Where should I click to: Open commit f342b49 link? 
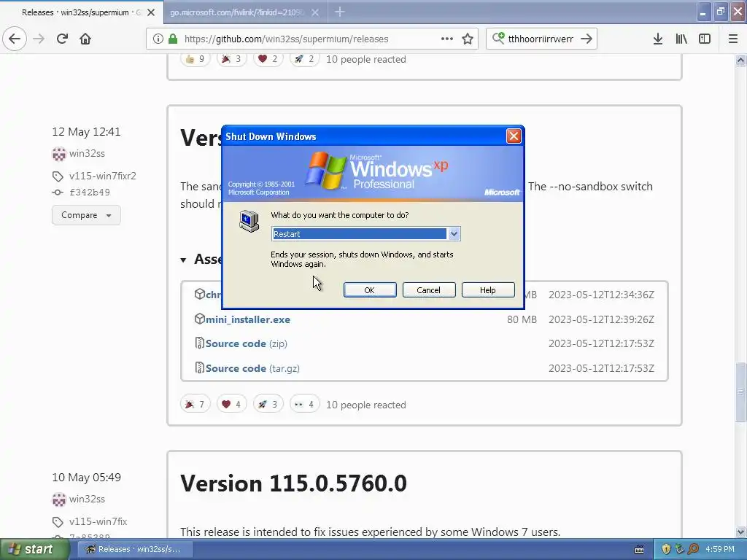click(x=90, y=192)
